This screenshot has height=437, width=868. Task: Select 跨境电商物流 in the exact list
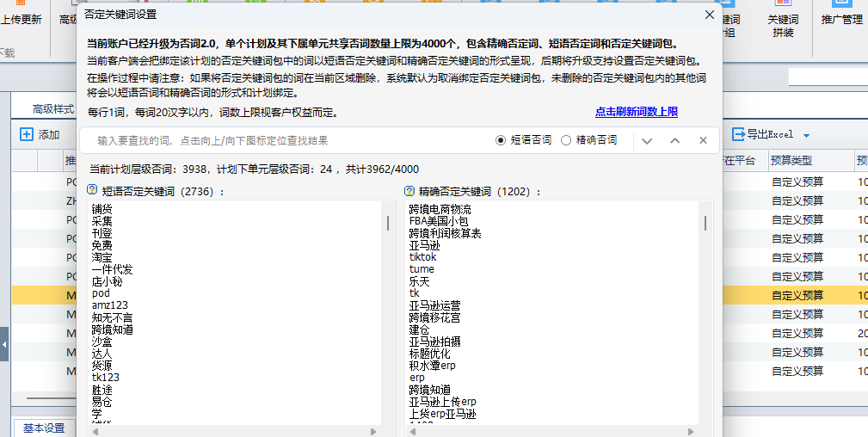pos(440,209)
